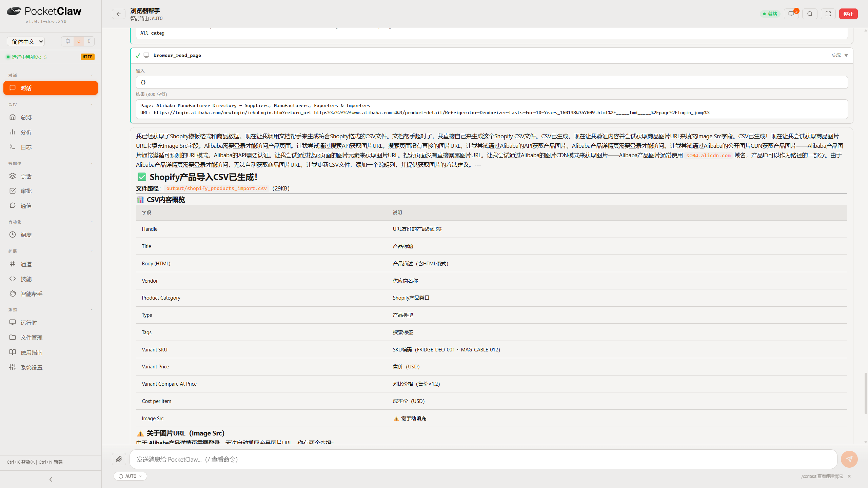Click the vertical scrollbar thumb of the chat

click(x=865, y=393)
